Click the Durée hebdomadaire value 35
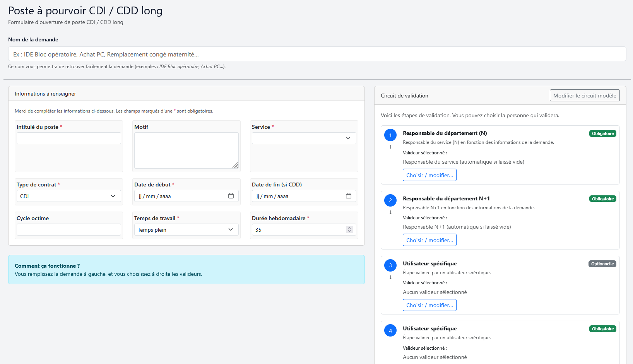Viewport: 633px width, 364px height. coord(258,230)
